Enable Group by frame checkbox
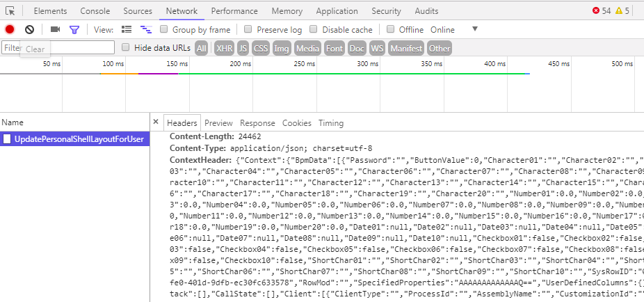The width and height of the screenshot is (644, 302). (164, 29)
